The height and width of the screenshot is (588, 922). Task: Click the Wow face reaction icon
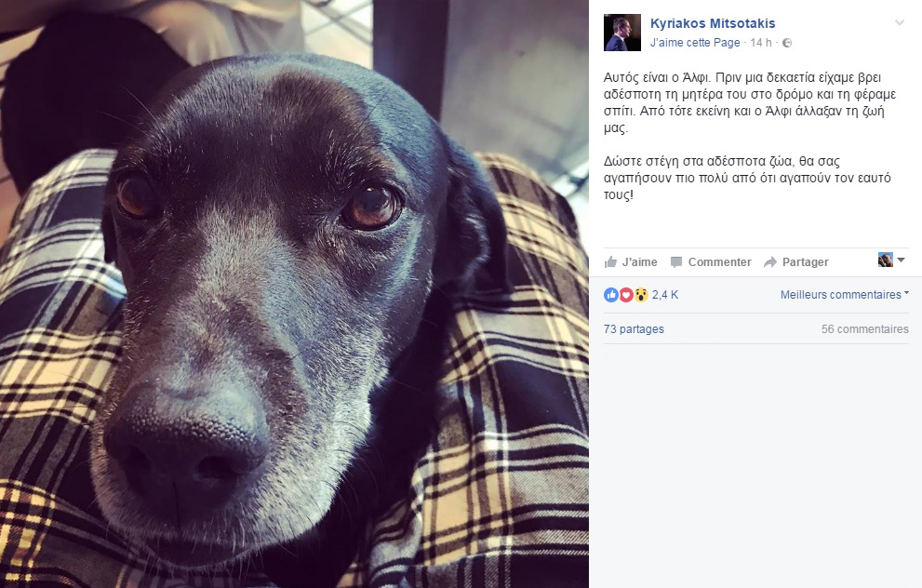pyautogui.click(x=640, y=295)
